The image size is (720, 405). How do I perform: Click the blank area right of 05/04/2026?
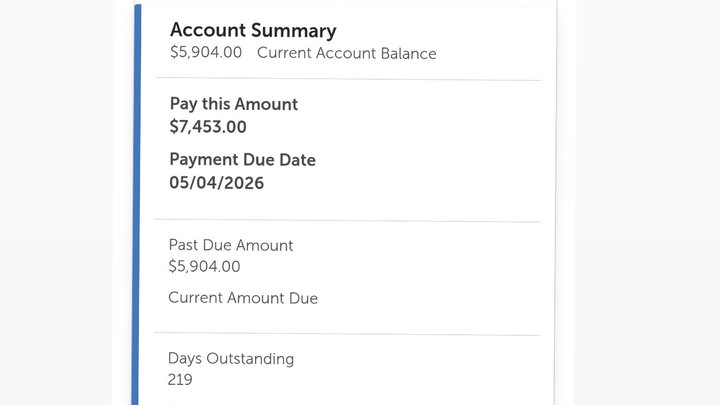click(x=400, y=183)
